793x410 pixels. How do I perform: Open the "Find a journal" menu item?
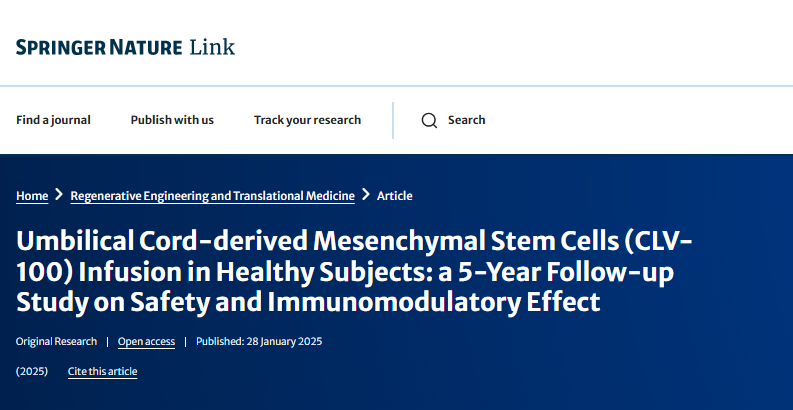[53, 120]
